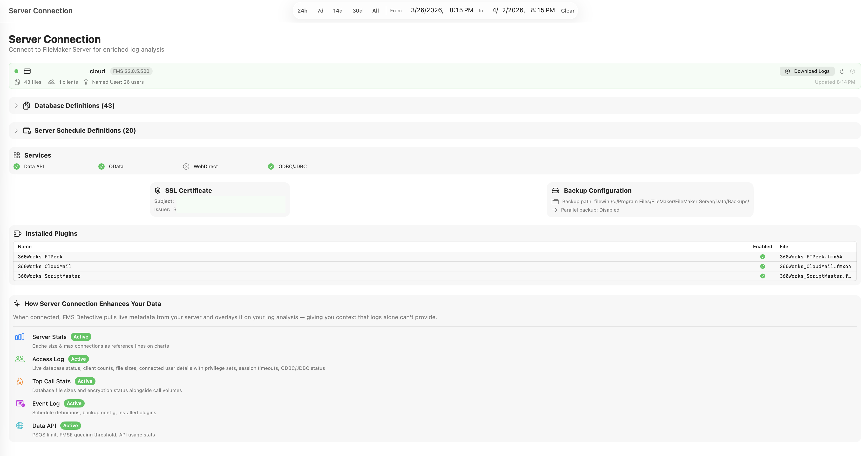Viewport: 868px width, 456px height.
Task: Click Clear to reset the date range
Action: click(x=567, y=11)
